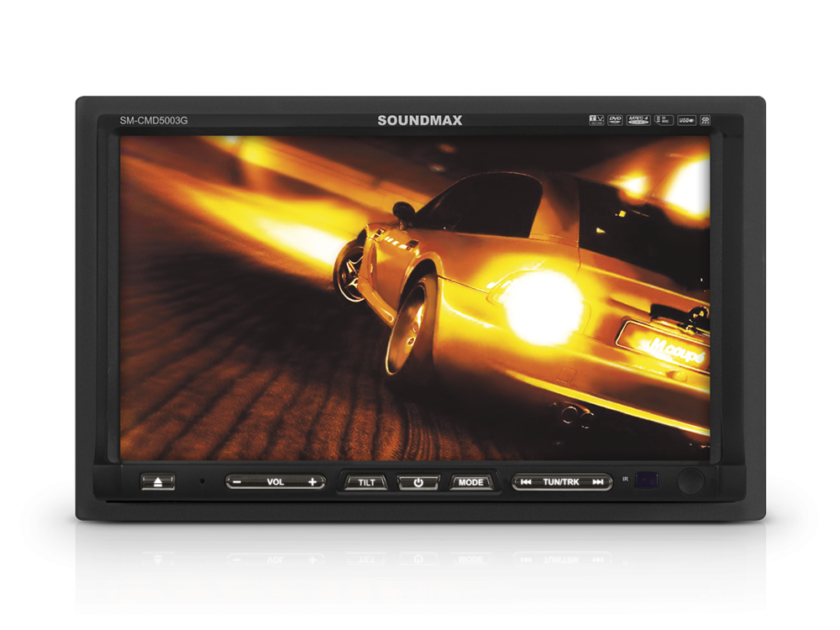The width and height of the screenshot is (840, 630).
Task: Click the USB logo icon
Action: [686, 120]
